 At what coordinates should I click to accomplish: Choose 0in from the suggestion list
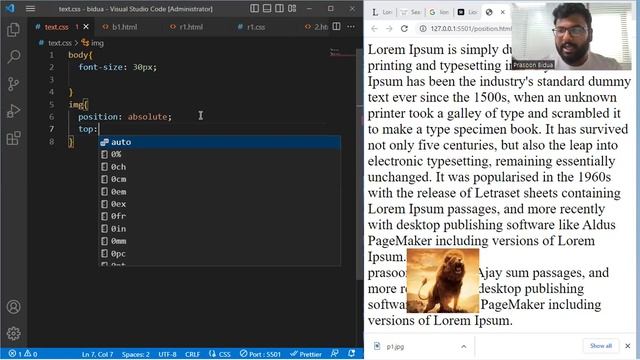pyautogui.click(x=220, y=229)
